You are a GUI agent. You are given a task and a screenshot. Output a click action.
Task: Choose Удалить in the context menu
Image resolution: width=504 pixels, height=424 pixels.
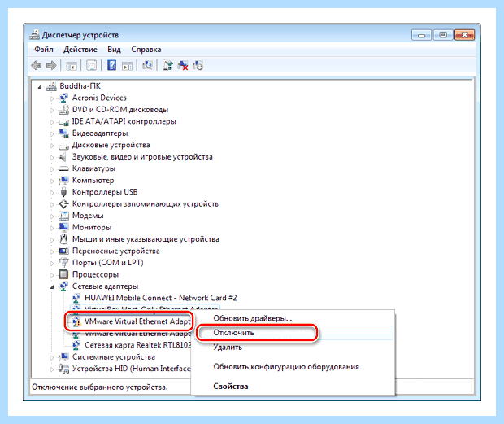tap(228, 348)
